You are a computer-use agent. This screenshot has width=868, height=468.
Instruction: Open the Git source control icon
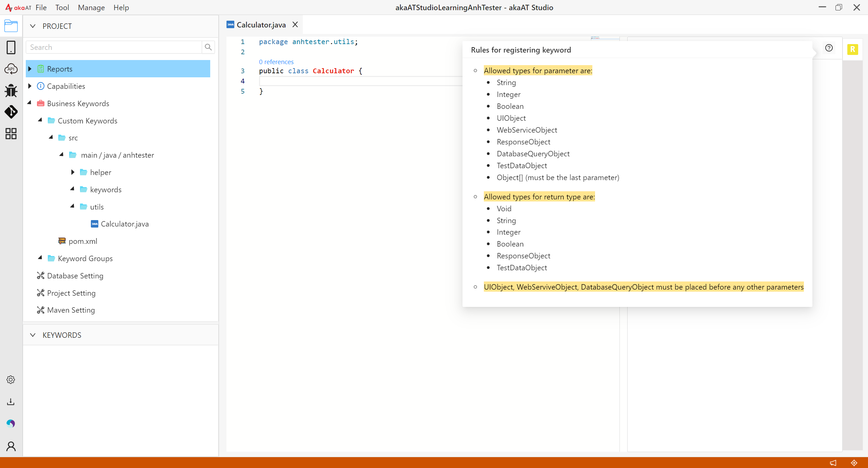coord(11,112)
